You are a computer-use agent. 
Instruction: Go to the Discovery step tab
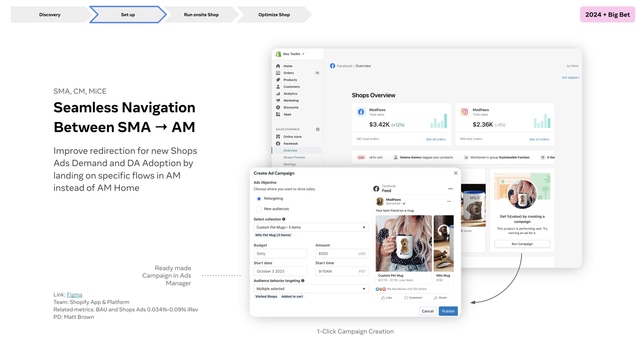[x=50, y=14]
